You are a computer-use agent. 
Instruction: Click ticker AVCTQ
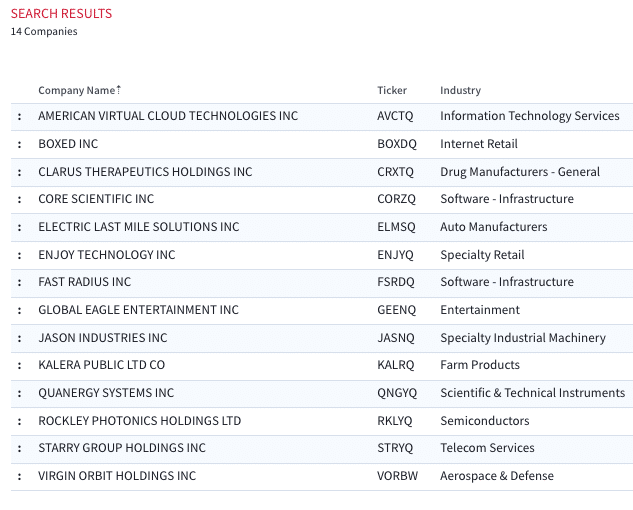click(395, 116)
